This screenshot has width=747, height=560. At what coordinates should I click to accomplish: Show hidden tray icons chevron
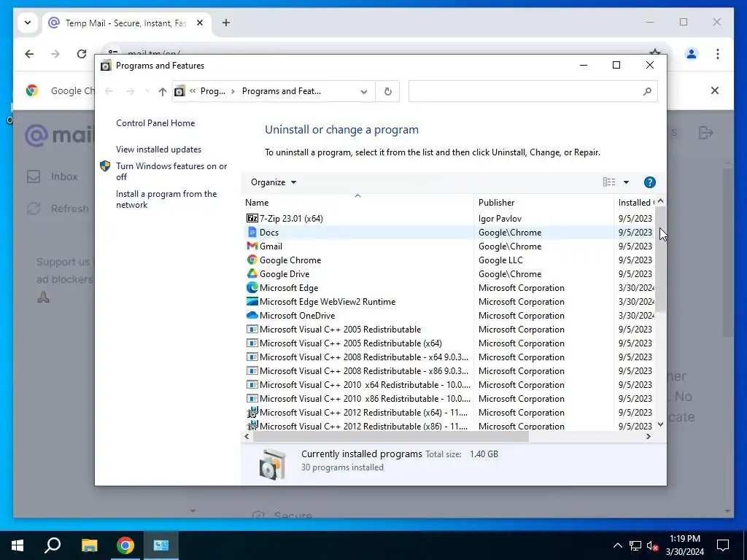coord(617,545)
